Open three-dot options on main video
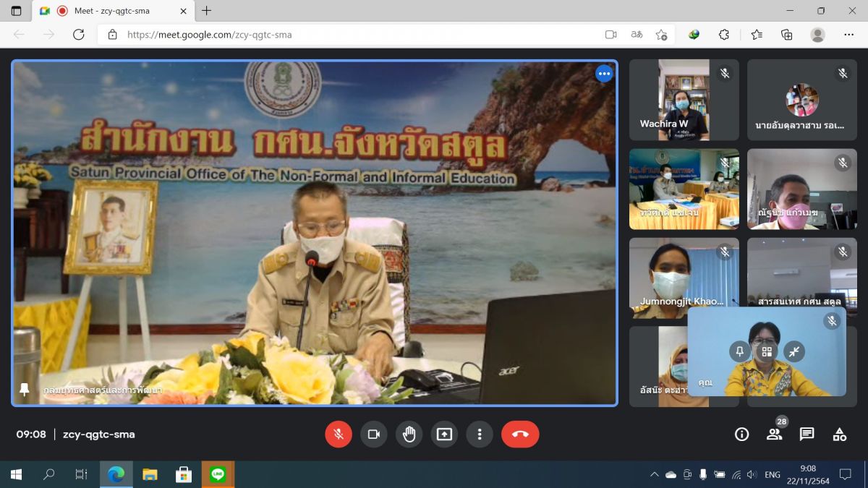This screenshot has height=488, width=868. pyautogui.click(x=604, y=74)
